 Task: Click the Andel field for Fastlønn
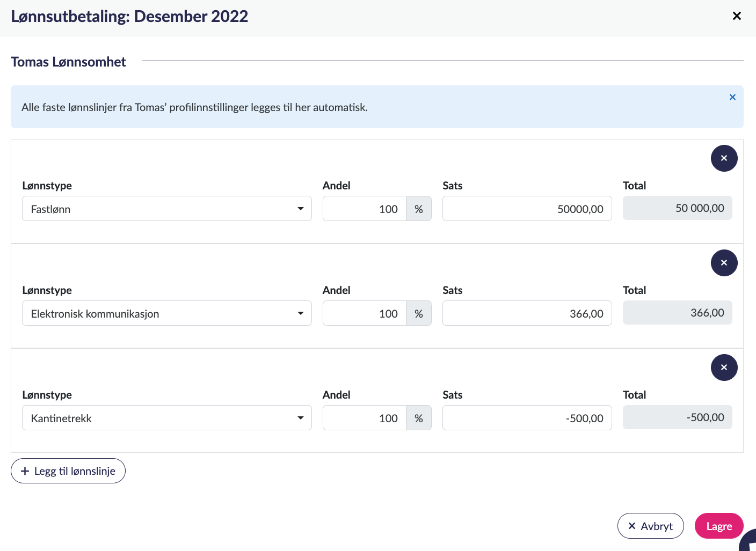(365, 209)
